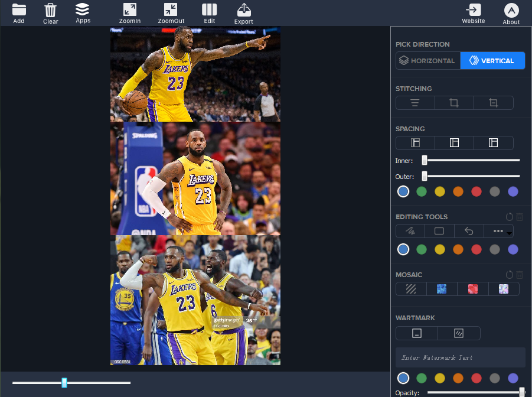Select the middle photo, hands on hips
532x397 pixels.
pyautogui.click(x=195, y=178)
